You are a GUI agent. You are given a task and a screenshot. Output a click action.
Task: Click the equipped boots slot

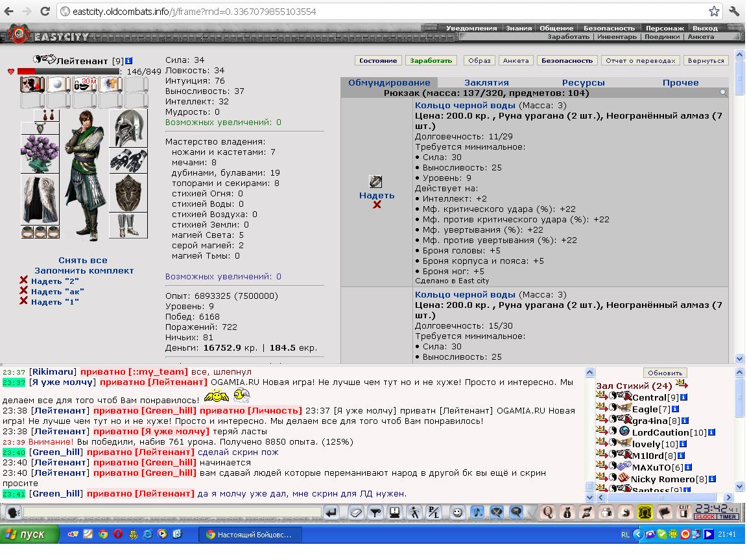coord(128,226)
